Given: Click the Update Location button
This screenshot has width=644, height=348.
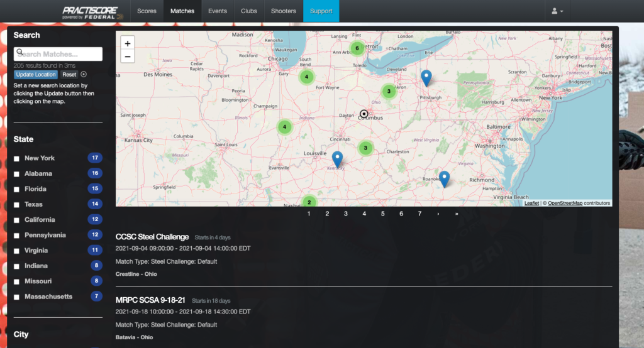Looking at the screenshot, I should coord(36,75).
